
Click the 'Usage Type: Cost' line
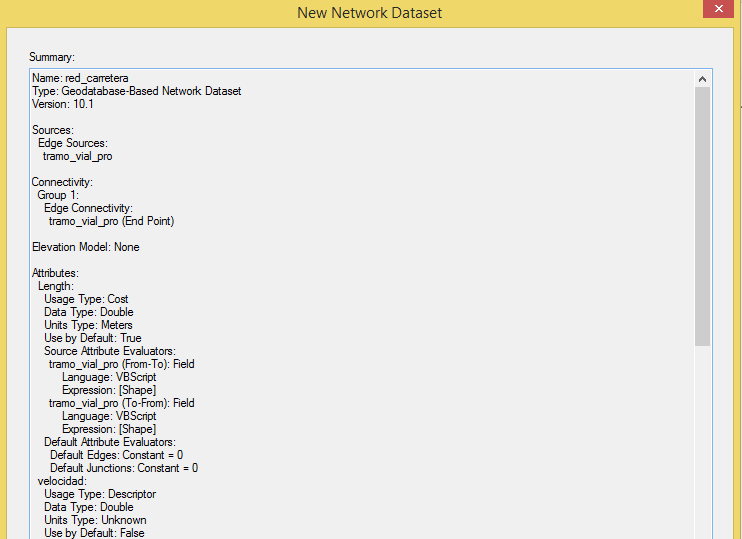click(x=86, y=299)
